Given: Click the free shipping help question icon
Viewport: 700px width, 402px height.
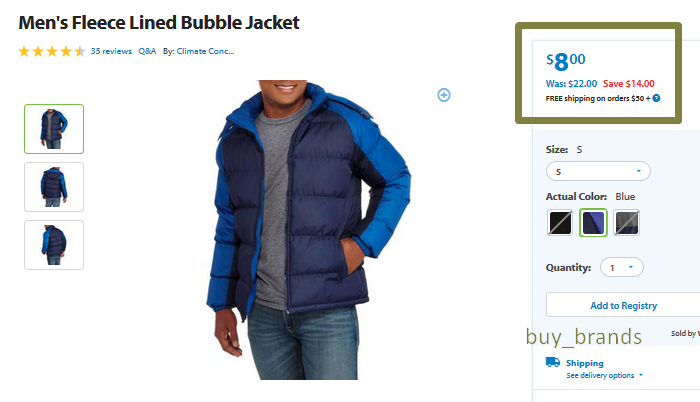Looking at the screenshot, I should click(656, 98).
